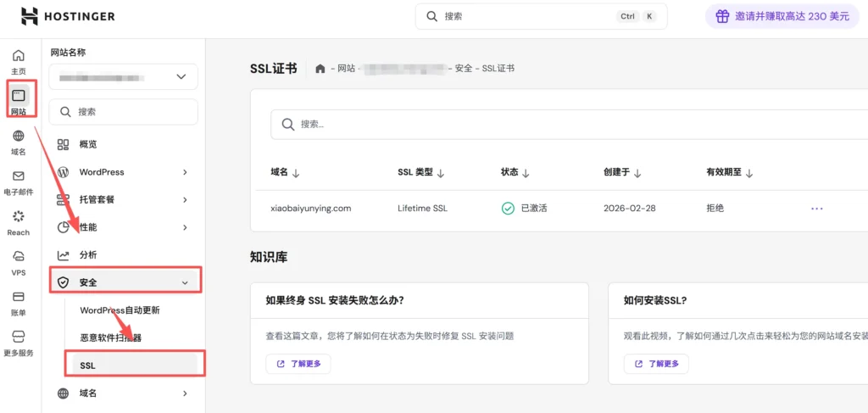Click 网站 breadcrumb link
868x413 pixels.
click(346, 69)
